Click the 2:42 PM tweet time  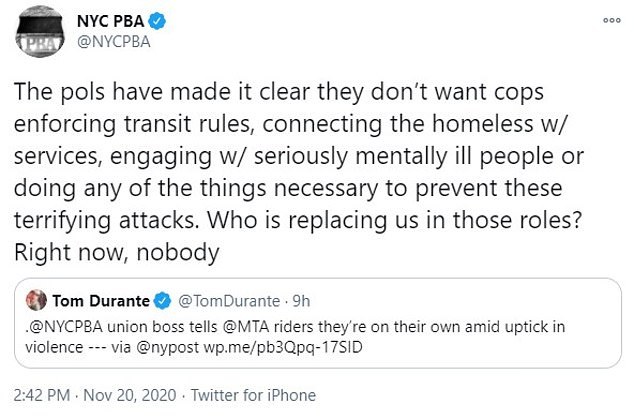point(42,395)
